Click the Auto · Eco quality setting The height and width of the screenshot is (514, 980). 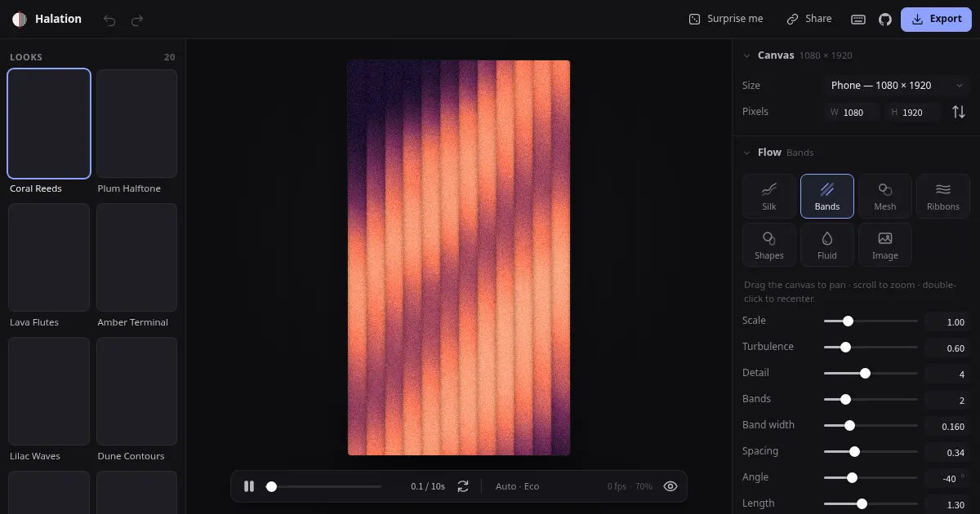(517, 486)
